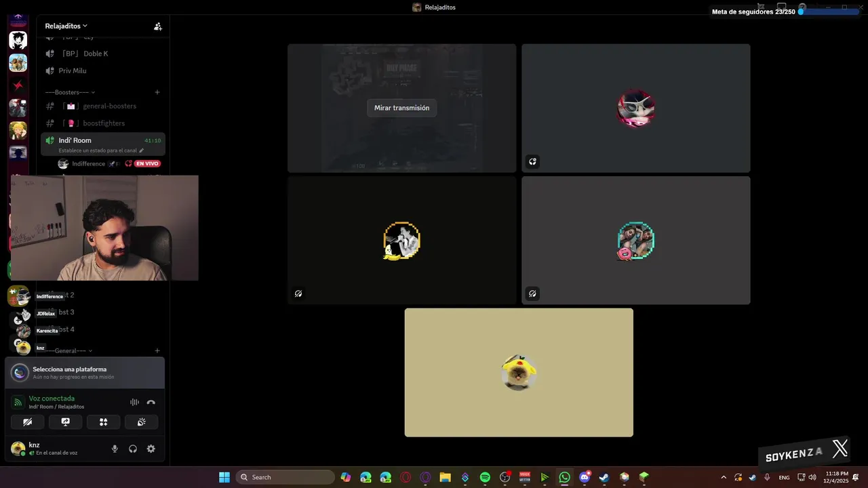
Task: Open the volume control in the system tray
Action: coord(812,477)
